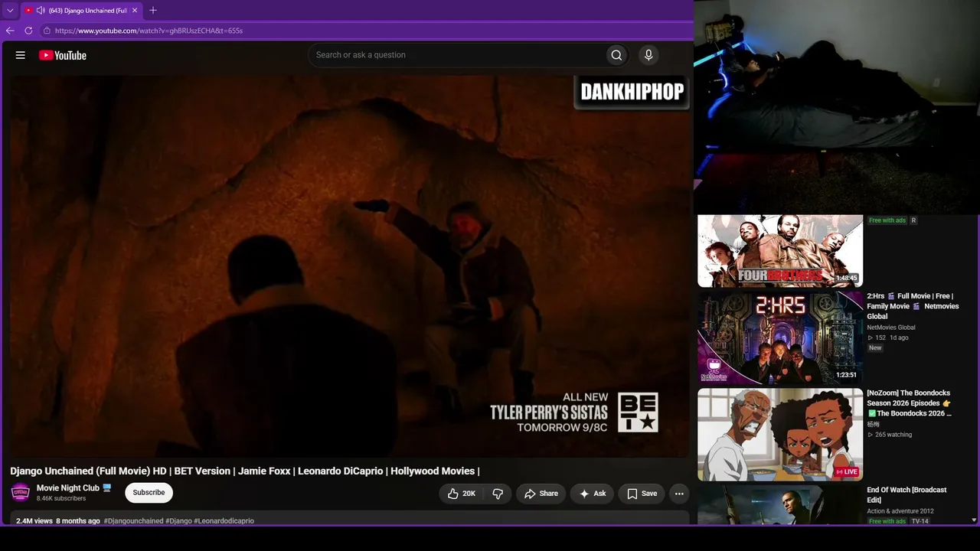Image resolution: width=980 pixels, height=551 pixels.
Task: Open End Of Watch video thumbnail
Action: tap(780, 505)
